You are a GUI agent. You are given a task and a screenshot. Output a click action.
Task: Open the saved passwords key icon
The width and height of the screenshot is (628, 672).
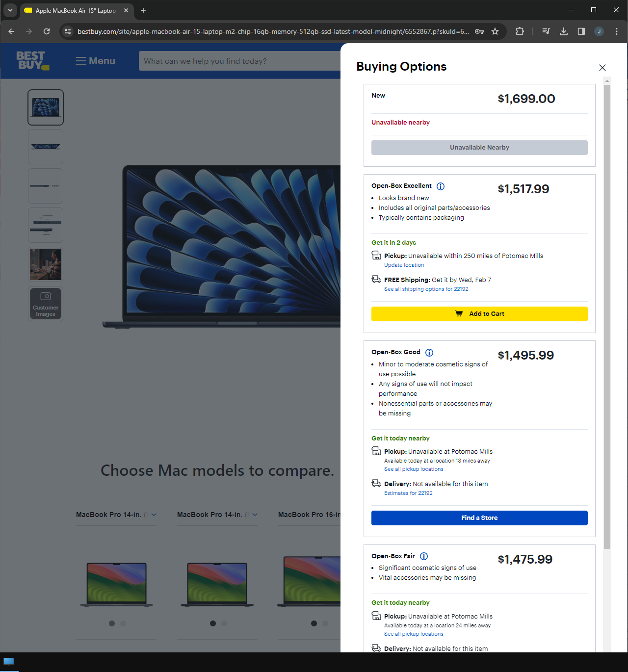pyautogui.click(x=479, y=31)
